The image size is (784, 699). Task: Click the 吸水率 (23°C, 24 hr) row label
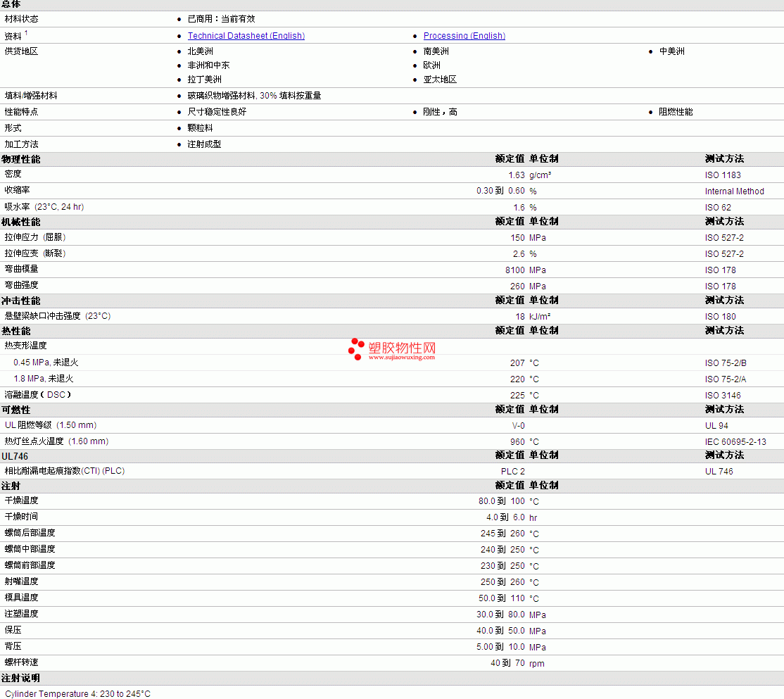pos(44,206)
